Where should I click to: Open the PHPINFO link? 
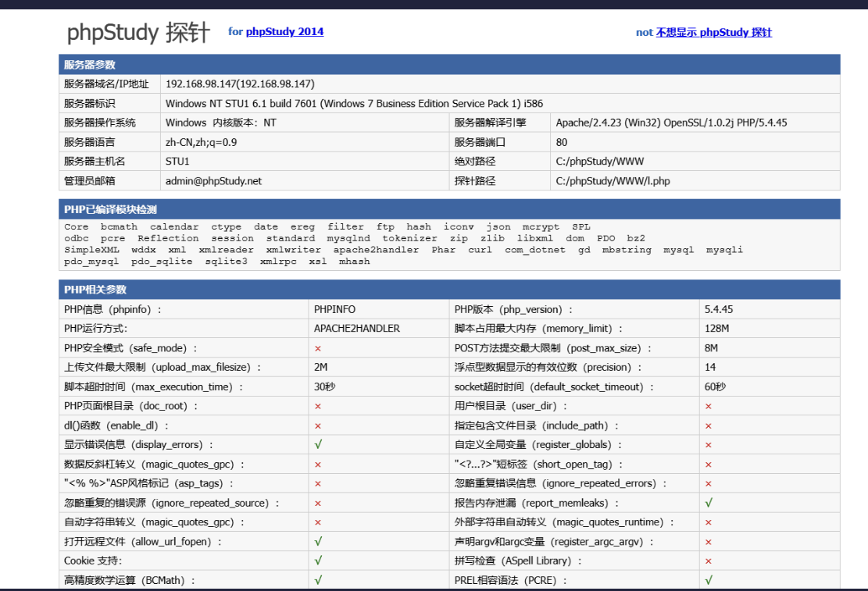[x=334, y=309]
